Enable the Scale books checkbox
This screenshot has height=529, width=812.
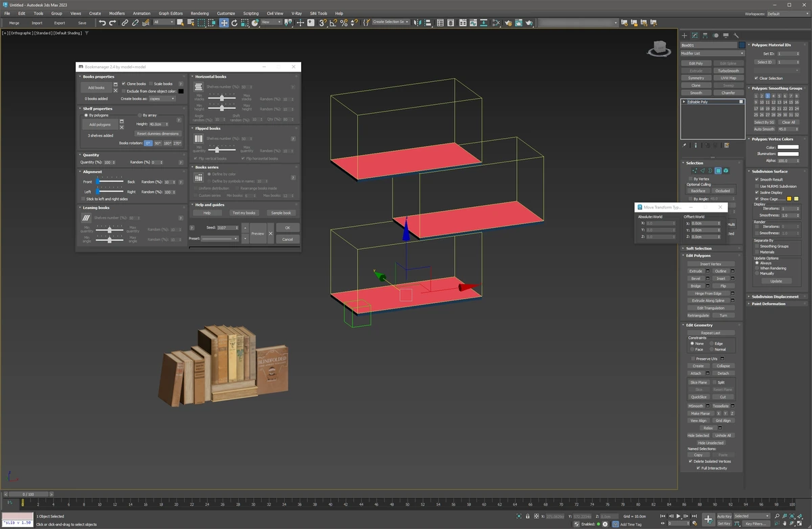[150, 84]
